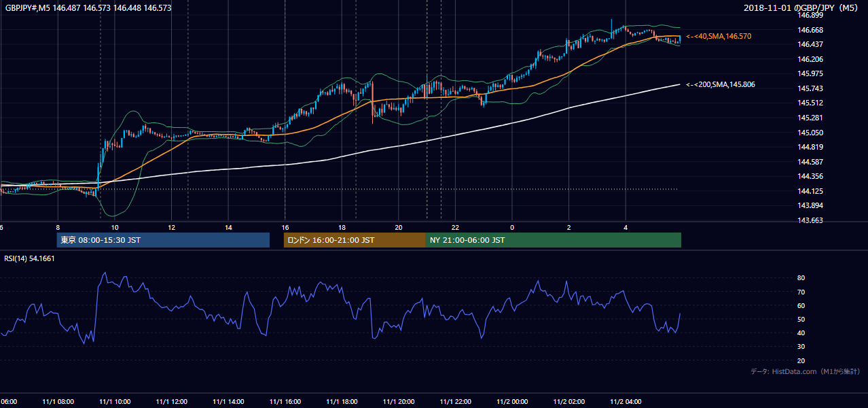Viewport: 868px width, 408px height.
Task: Click price axis value 143.663
Action: click(x=810, y=220)
